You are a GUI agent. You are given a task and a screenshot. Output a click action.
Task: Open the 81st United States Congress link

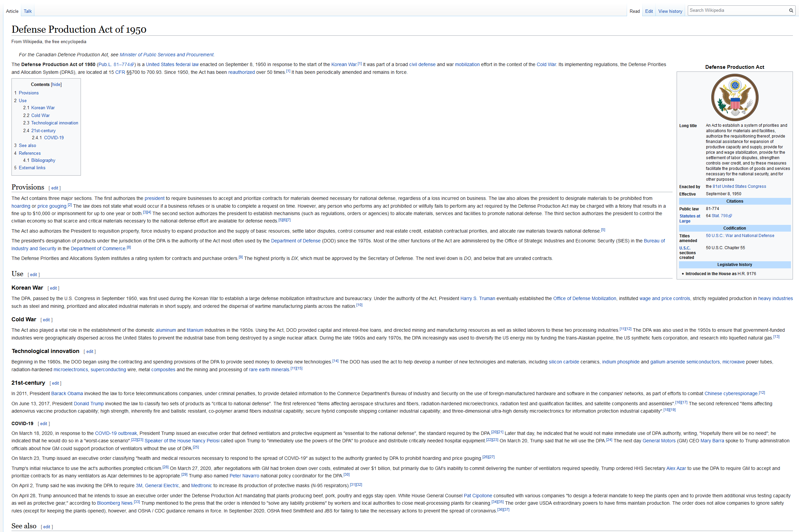tap(739, 187)
